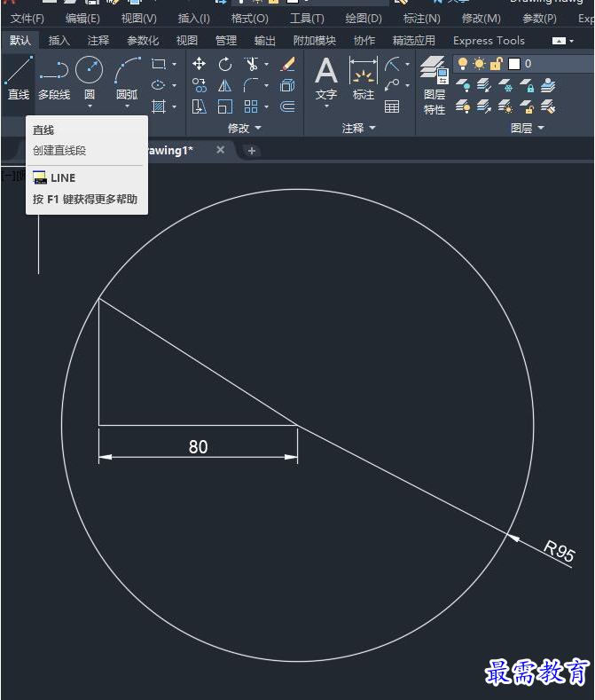The height and width of the screenshot is (700, 595).
Task: Open the 标注(N) menu
Action: 421,19
